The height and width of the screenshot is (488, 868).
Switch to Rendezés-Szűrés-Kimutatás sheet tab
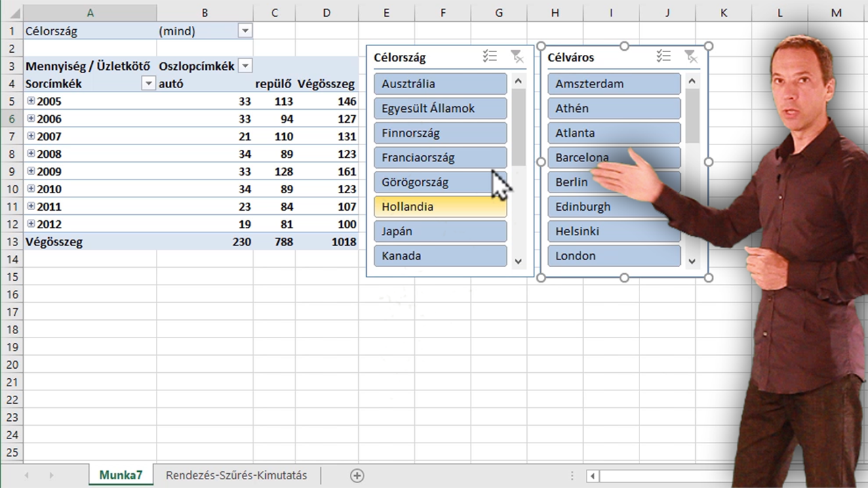(236, 475)
